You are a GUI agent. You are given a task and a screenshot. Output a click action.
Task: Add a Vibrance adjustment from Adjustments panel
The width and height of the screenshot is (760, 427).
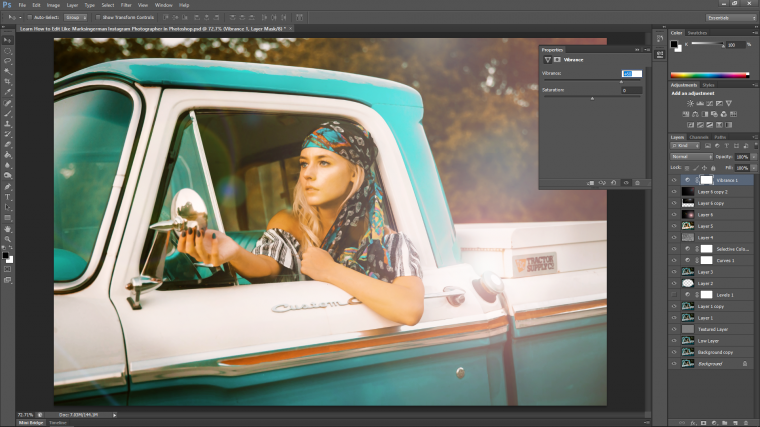[728, 103]
